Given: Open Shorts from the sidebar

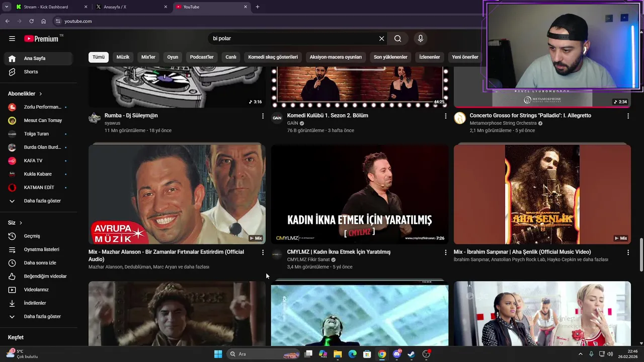Looking at the screenshot, I should [x=38, y=72].
